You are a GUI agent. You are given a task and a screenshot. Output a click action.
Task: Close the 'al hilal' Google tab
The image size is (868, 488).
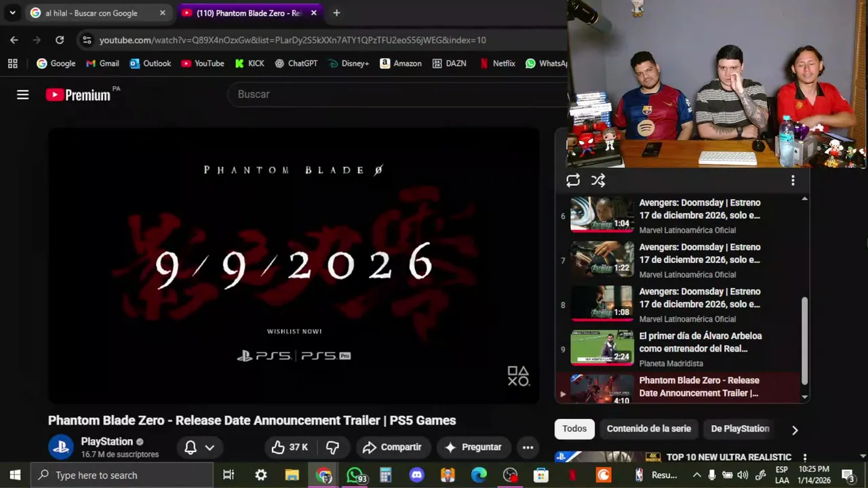coord(163,13)
